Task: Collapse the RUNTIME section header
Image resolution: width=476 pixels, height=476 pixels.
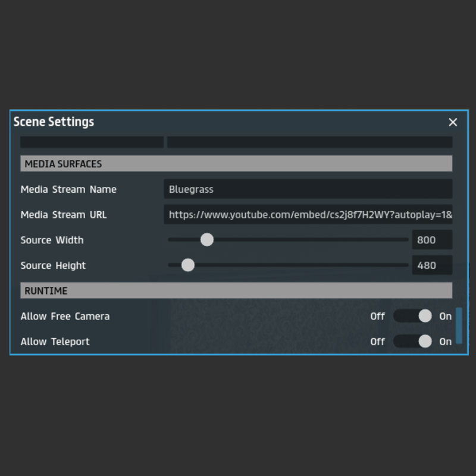Action: (x=236, y=290)
